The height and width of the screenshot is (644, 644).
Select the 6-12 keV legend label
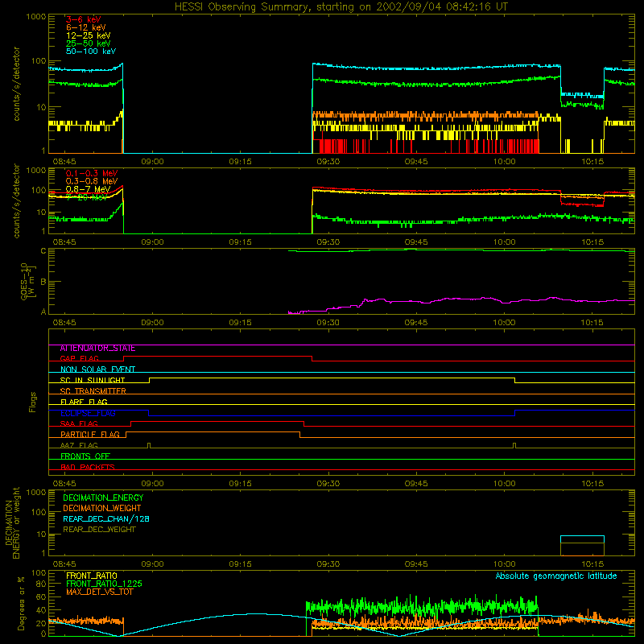point(86,27)
